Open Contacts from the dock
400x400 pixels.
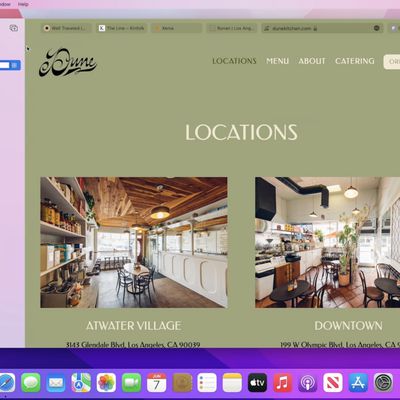(182, 382)
